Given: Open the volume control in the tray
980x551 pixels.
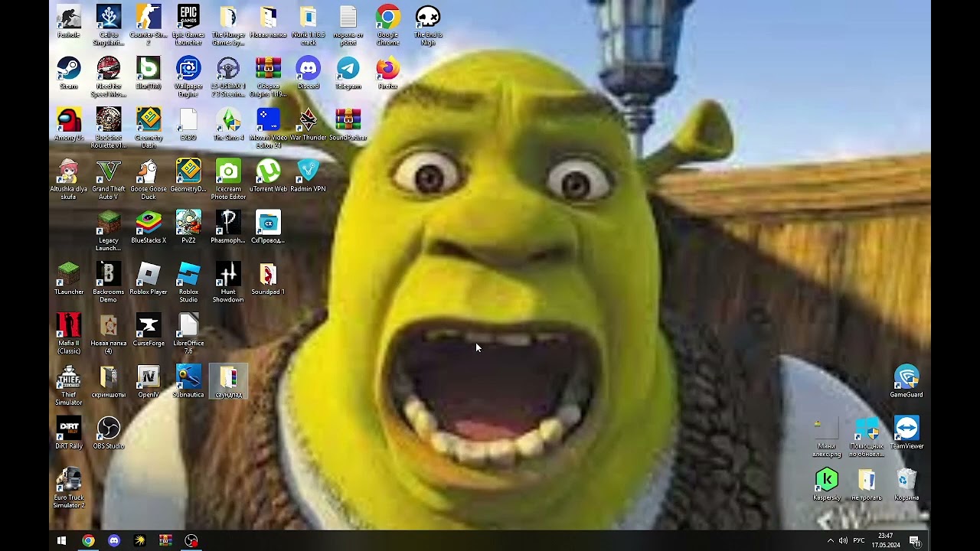Looking at the screenshot, I should point(843,540).
